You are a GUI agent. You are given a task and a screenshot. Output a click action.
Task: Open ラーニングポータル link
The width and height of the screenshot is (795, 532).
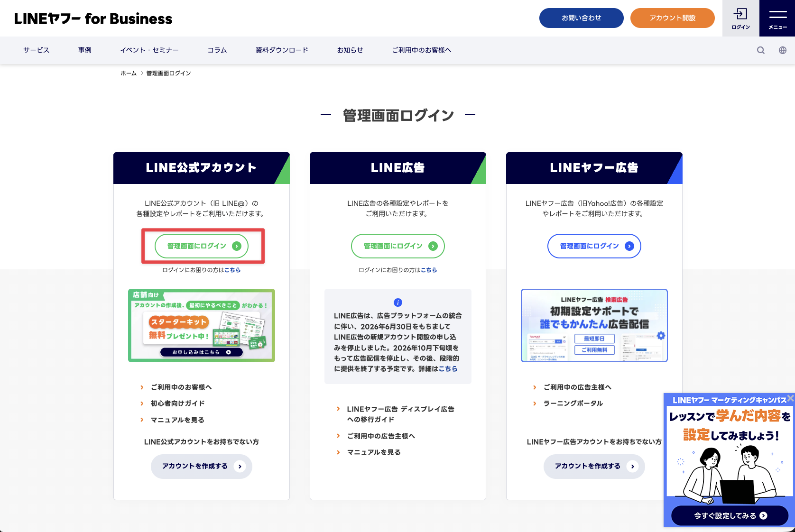point(573,404)
